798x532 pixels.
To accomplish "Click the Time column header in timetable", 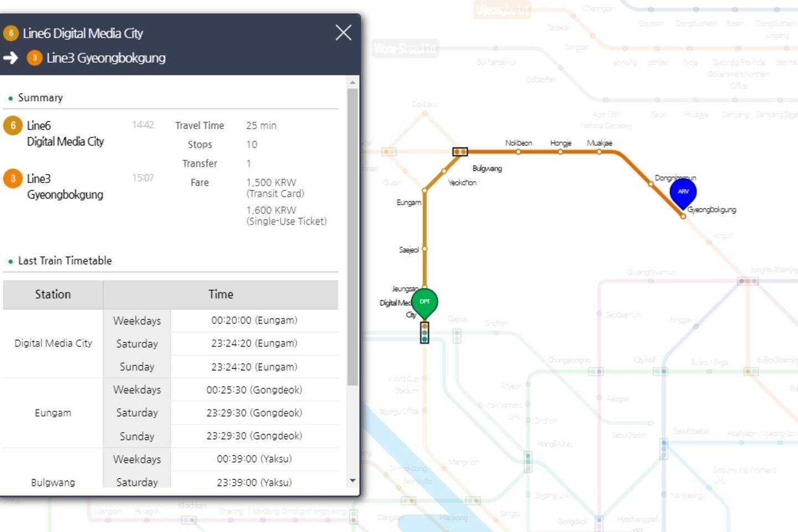I will tap(221, 294).
